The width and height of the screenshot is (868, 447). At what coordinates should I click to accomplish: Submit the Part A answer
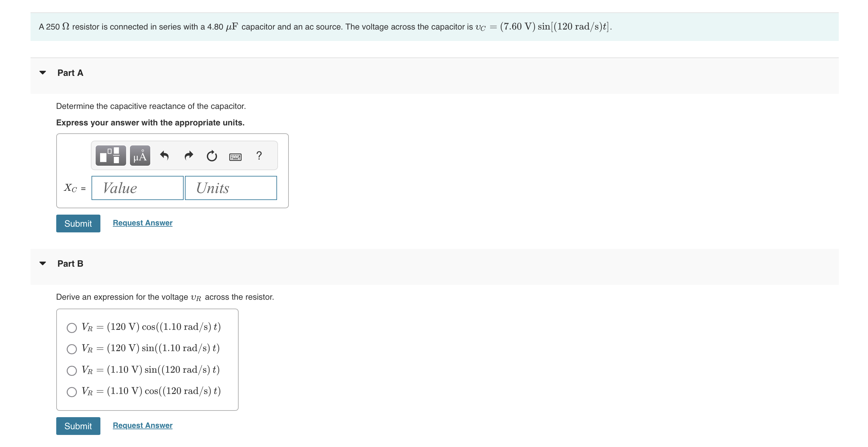click(78, 223)
